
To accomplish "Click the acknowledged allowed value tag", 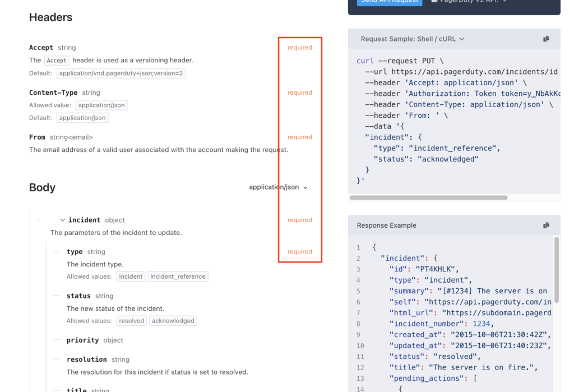I will (x=173, y=321).
